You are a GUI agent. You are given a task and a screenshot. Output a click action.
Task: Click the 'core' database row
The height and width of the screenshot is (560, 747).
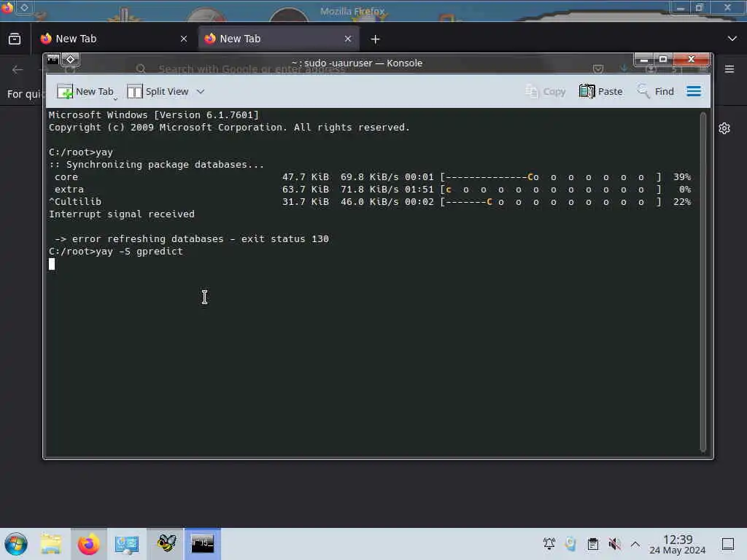(370, 177)
